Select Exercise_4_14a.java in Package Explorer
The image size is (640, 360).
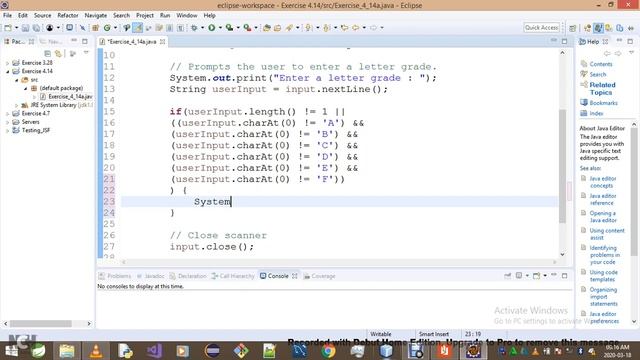click(x=66, y=97)
